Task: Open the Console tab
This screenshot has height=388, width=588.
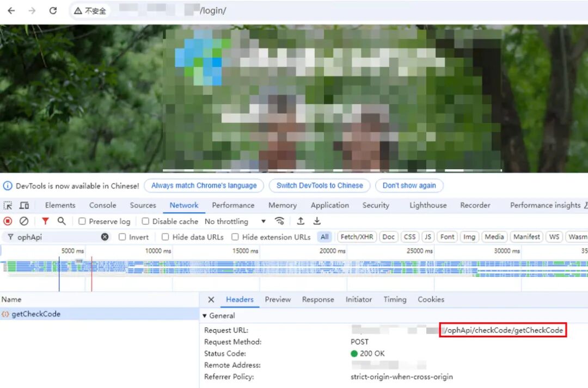Action: 103,205
